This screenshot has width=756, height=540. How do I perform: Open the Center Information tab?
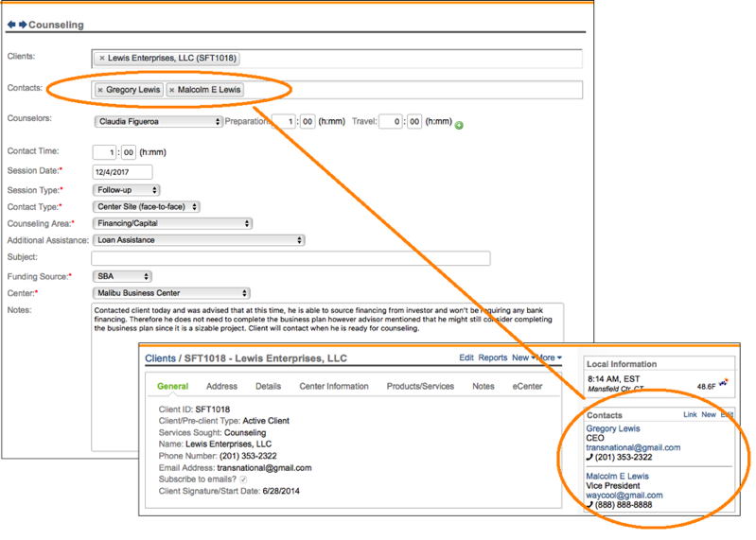[x=333, y=386]
